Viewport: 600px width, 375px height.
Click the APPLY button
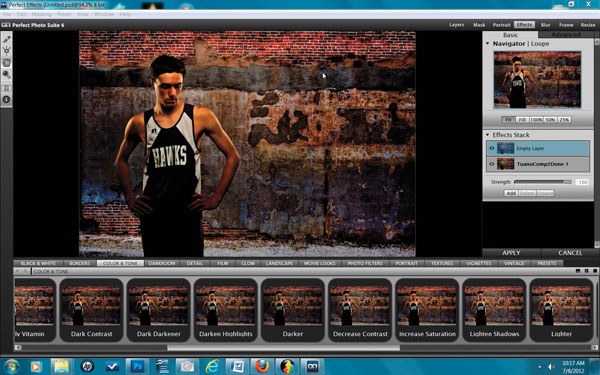click(x=511, y=253)
